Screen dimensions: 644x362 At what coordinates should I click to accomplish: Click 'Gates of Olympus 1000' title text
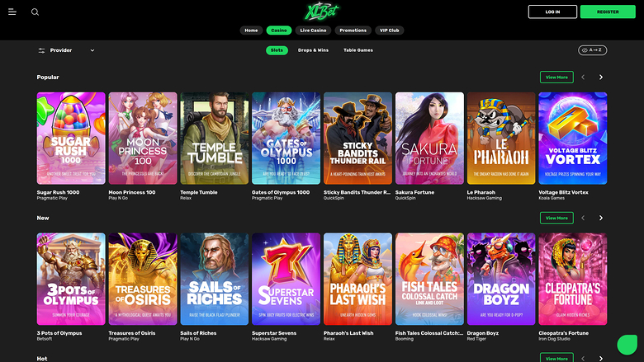click(281, 192)
